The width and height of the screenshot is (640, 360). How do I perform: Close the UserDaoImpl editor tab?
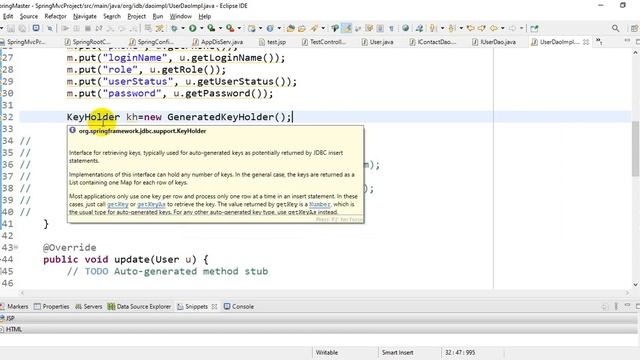[586, 42]
